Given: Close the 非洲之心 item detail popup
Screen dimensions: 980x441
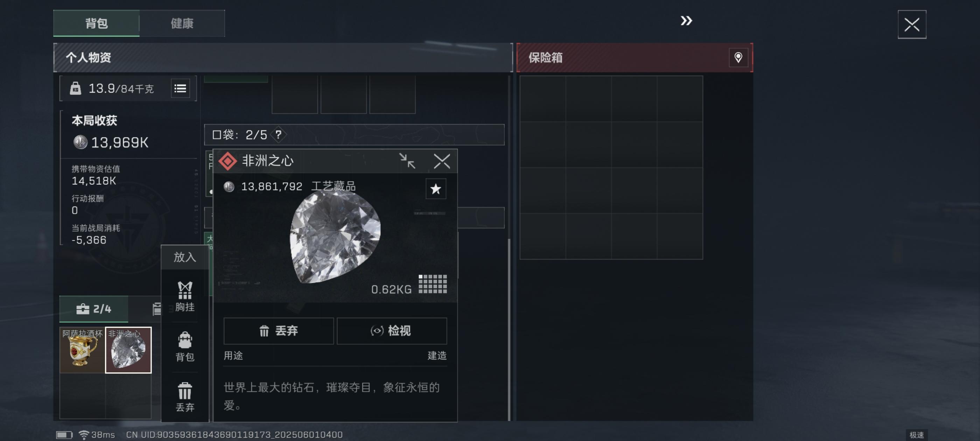Looking at the screenshot, I should (x=442, y=161).
